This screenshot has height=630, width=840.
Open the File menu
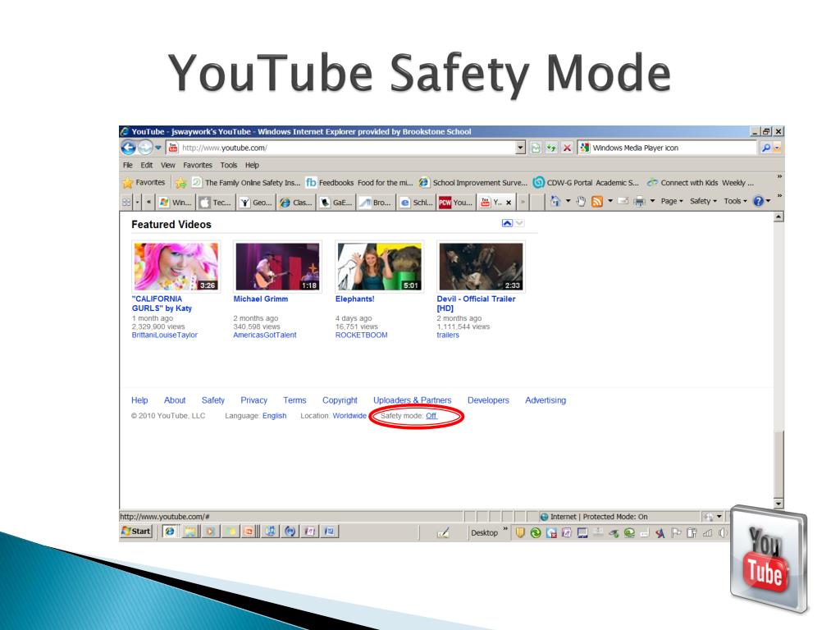[127, 165]
